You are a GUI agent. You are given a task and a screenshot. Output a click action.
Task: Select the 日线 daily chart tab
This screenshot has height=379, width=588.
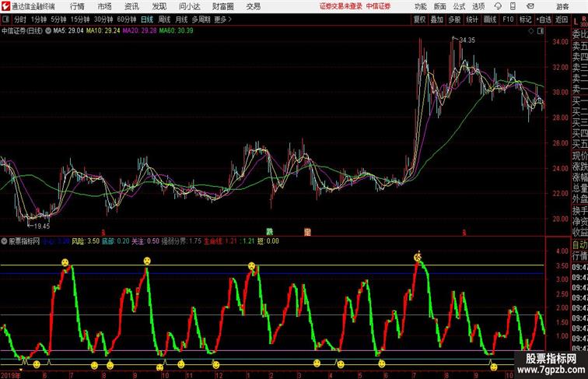(x=147, y=19)
